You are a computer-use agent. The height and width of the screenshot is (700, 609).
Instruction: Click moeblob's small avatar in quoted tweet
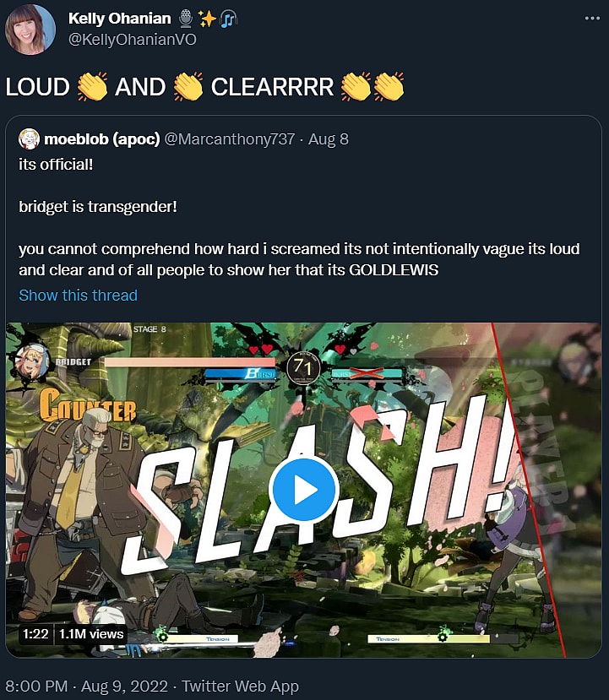(x=29, y=139)
